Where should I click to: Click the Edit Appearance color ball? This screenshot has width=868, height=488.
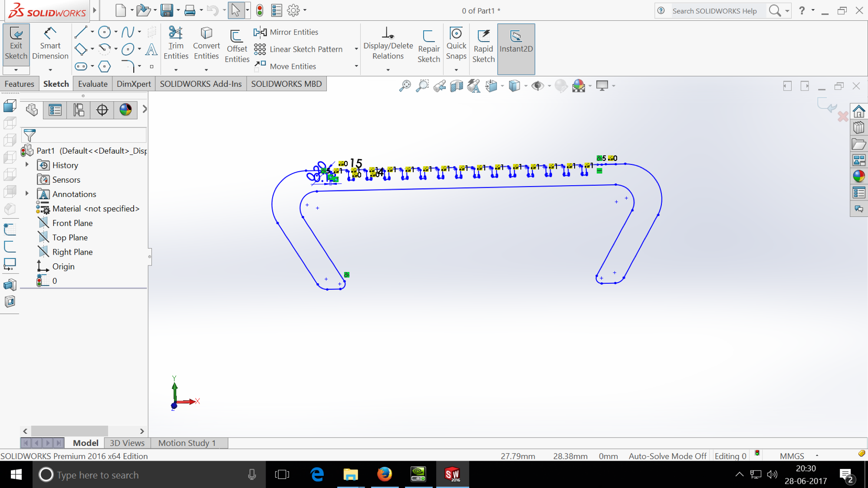[x=579, y=85]
